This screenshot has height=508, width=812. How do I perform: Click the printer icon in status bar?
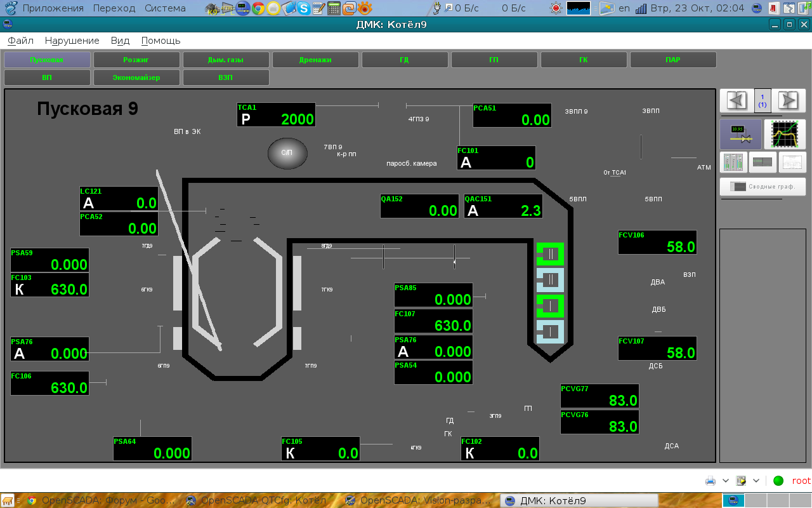click(x=710, y=481)
